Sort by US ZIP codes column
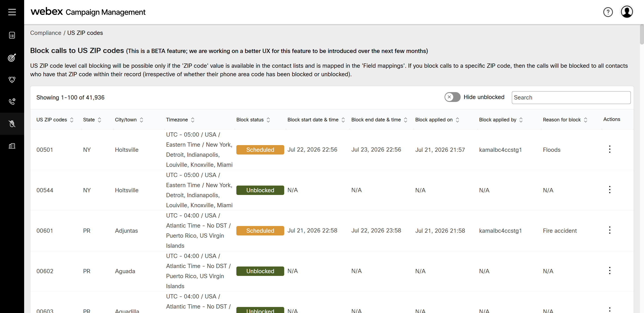 (72, 120)
